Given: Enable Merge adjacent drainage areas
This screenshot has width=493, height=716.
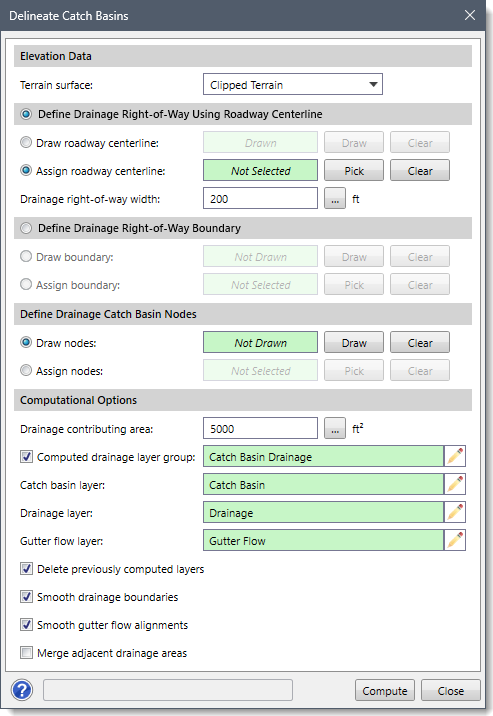Looking at the screenshot, I should pos(26,653).
